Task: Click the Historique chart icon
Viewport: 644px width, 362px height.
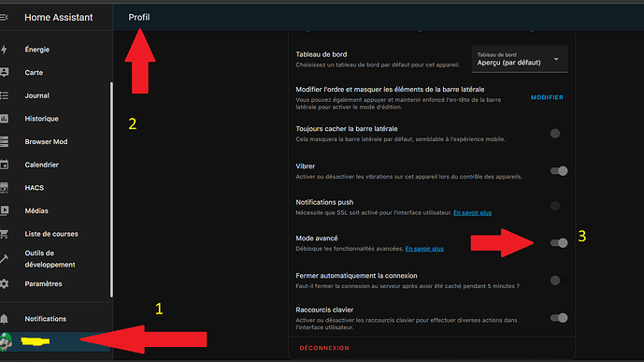Action: tap(4, 119)
